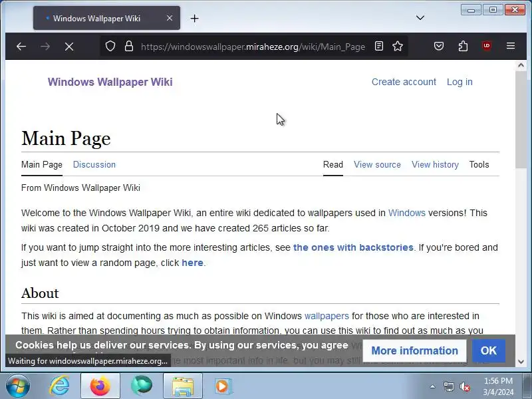This screenshot has height=399, width=532.
Task: Open the taskbar clock showing 1:56 PM
Action: coord(498,386)
